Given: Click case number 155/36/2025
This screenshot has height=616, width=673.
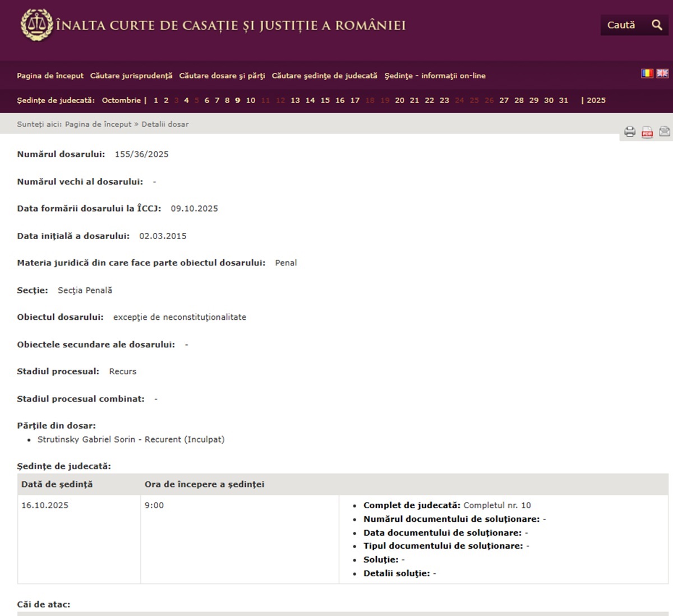Looking at the screenshot, I should pos(142,154).
